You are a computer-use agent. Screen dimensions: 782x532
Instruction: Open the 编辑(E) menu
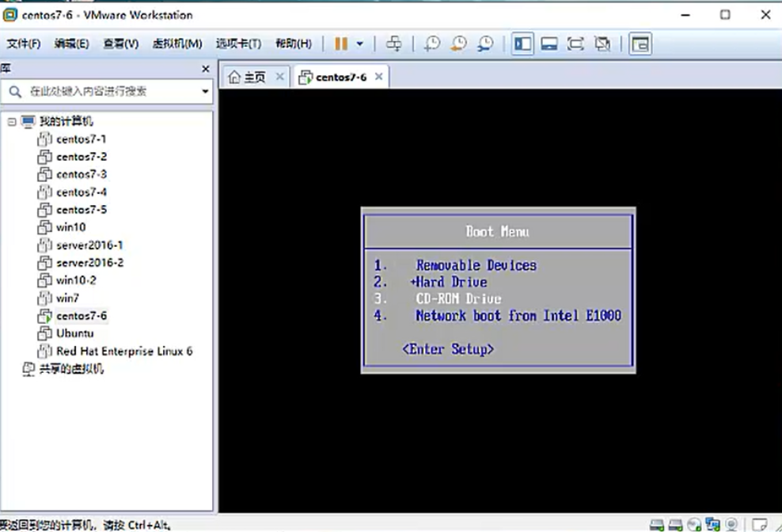72,44
